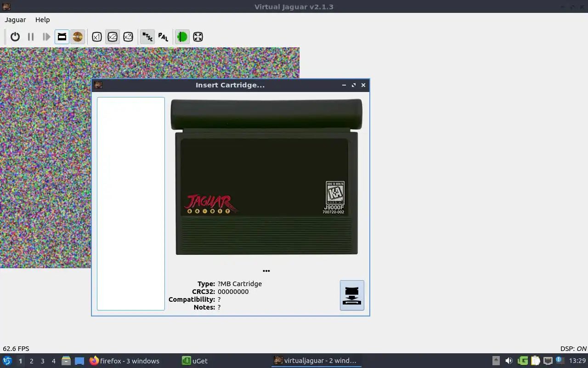Switch to workspace 4

point(54,361)
